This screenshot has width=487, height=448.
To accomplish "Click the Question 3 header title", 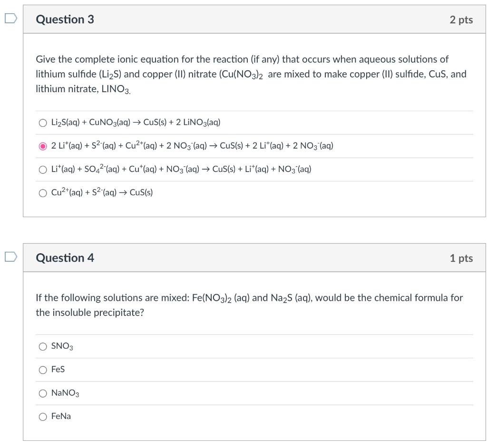I will pyautogui.click(x=65, y=19).
